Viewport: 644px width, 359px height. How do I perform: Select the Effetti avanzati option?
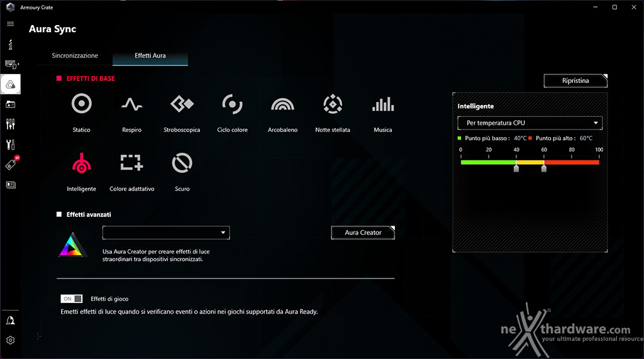pyautogui.click(x=84, y=214)
